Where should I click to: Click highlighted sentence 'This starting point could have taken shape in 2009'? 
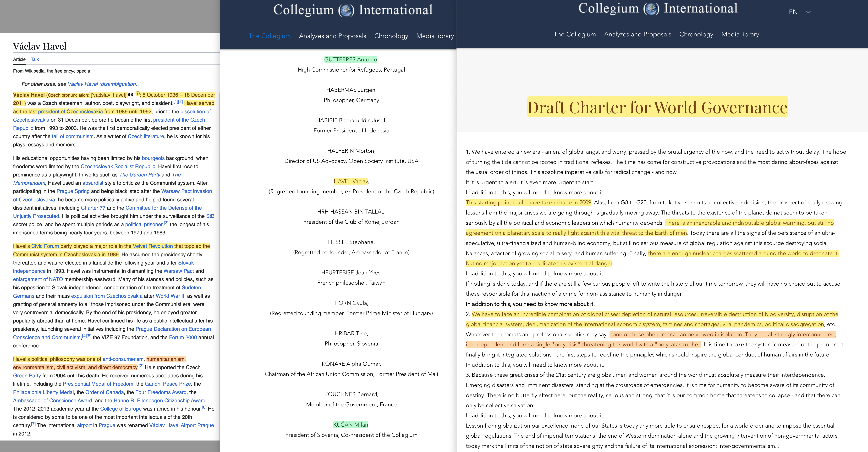click(528, 203)
